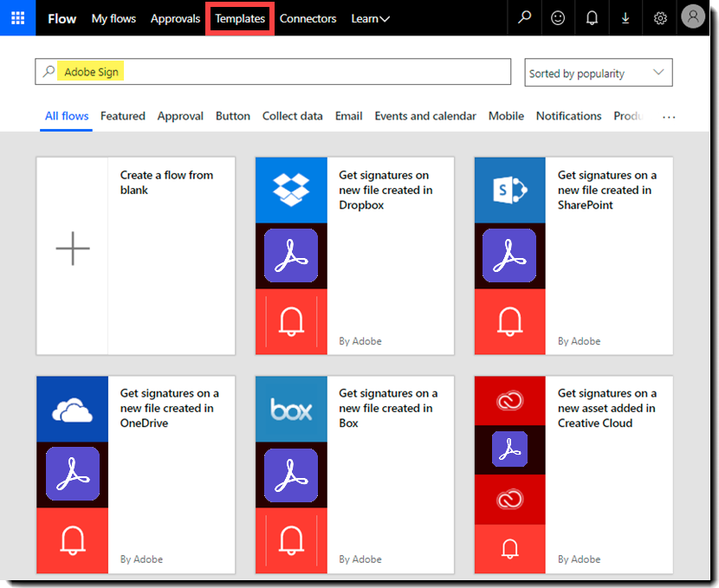Image resolution: width=719 pixels, height=588 pixels.
Task: Open the Office app launcher waffle
Action: pyautogui.click(x=17, y=17)
